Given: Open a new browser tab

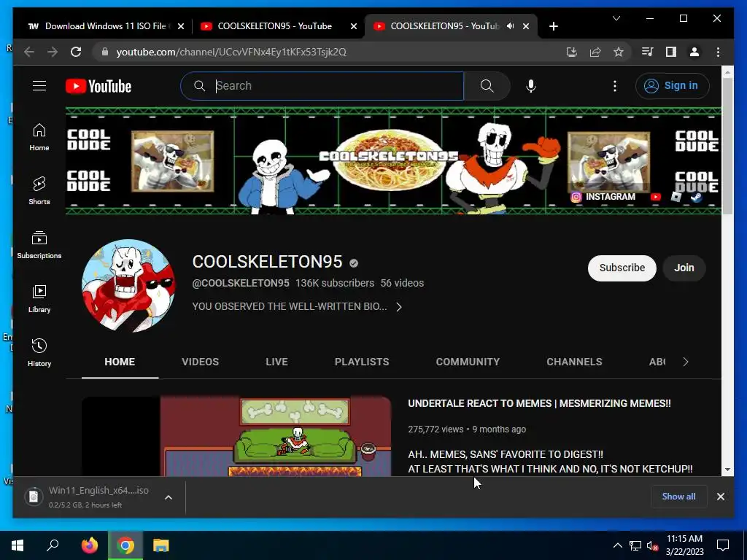Looking at the screenshot, I should [553, 26].
